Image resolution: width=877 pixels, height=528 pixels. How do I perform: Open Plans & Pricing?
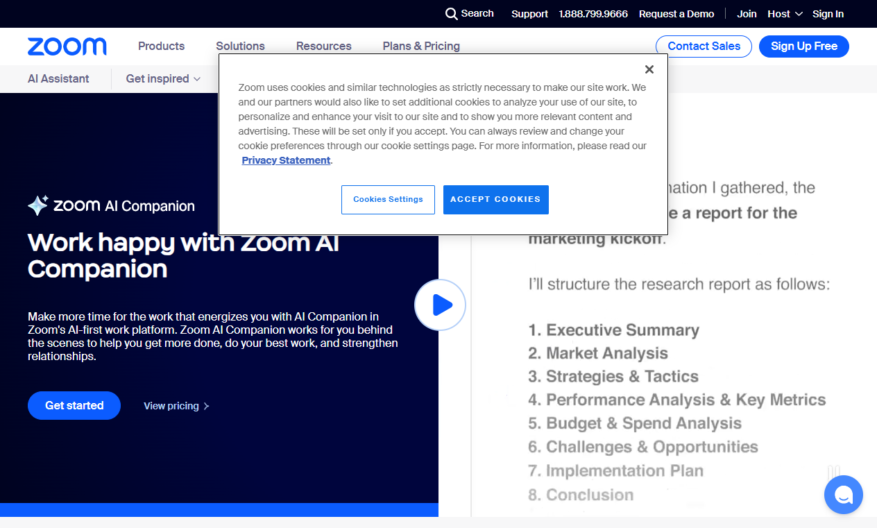pos(421,46)
